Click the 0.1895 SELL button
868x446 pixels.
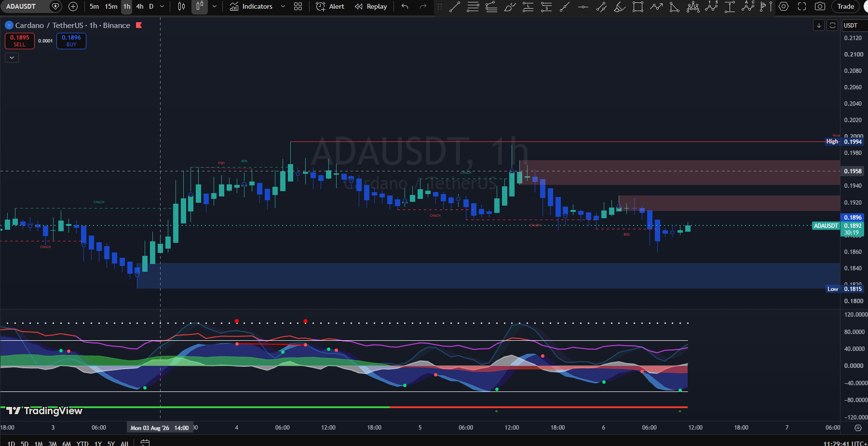click(x=20, y=41)
